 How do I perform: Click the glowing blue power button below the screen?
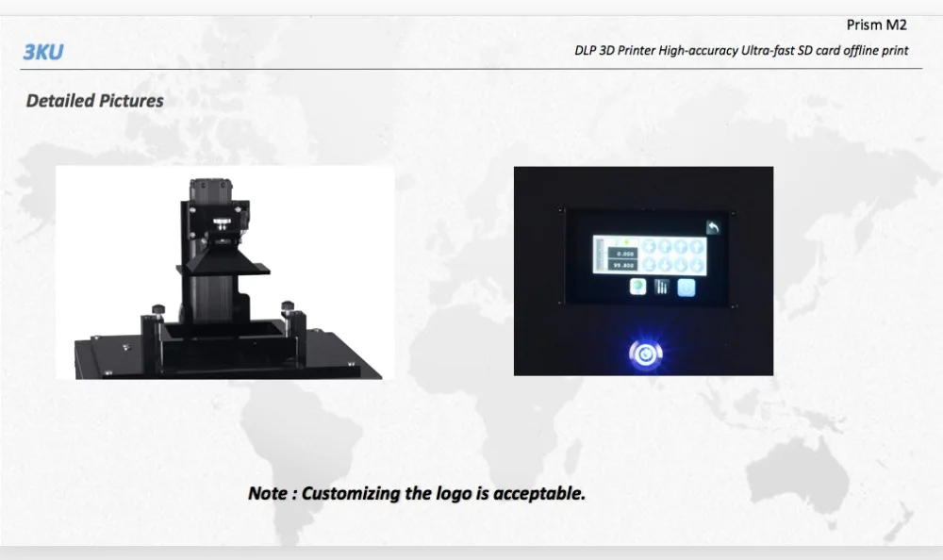(x=645, y=354)
